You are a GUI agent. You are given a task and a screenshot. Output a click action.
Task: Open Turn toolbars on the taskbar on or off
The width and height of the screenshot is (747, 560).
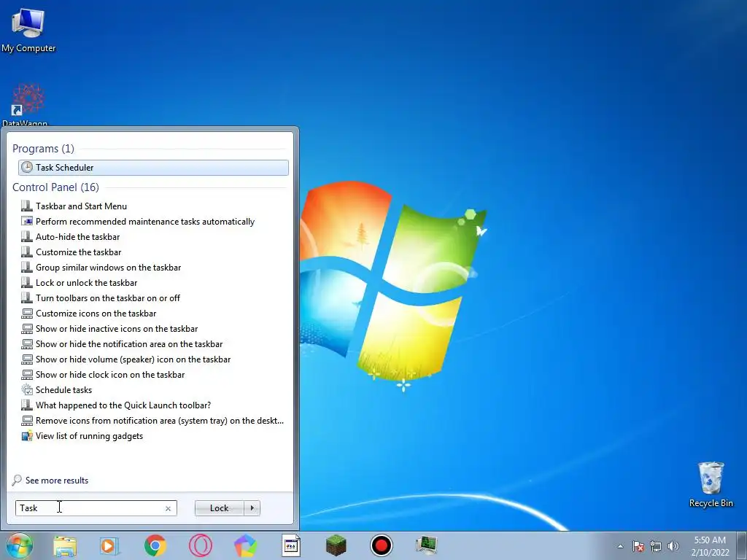pyautogui.click(x=108, y=298)
